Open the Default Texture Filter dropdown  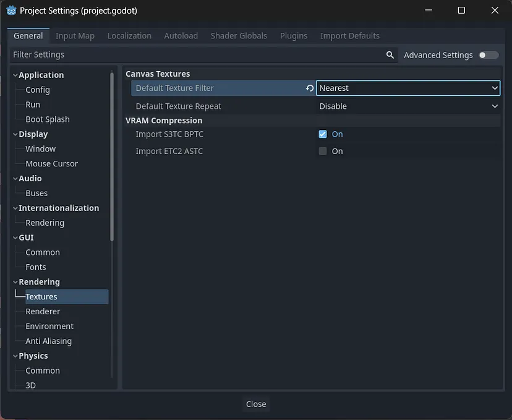pyautogui.click(x=408, y=88)
